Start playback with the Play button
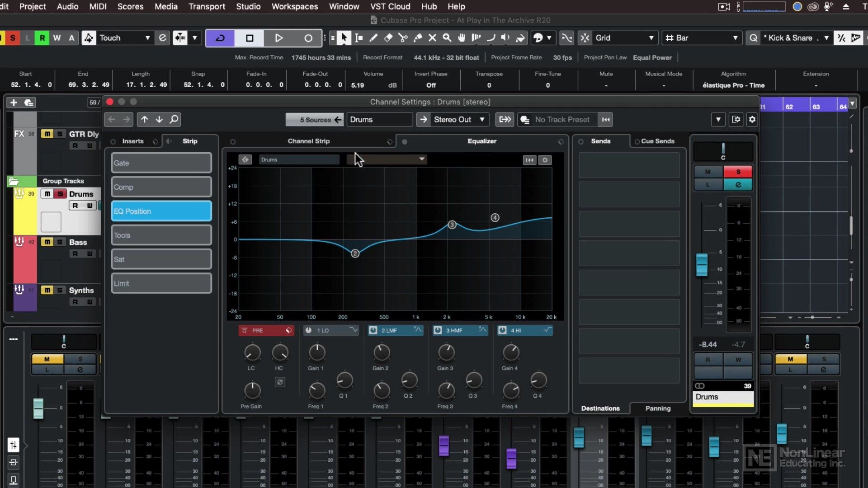Viewport: 868px width, 488px height. [x=279, y=38]
